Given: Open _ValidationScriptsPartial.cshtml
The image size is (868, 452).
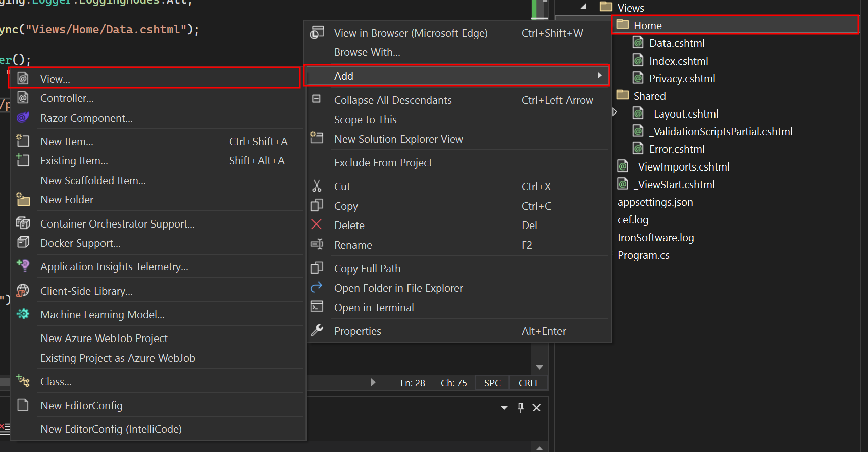Looking at the screenshot, I should click(x=721, y=132).
